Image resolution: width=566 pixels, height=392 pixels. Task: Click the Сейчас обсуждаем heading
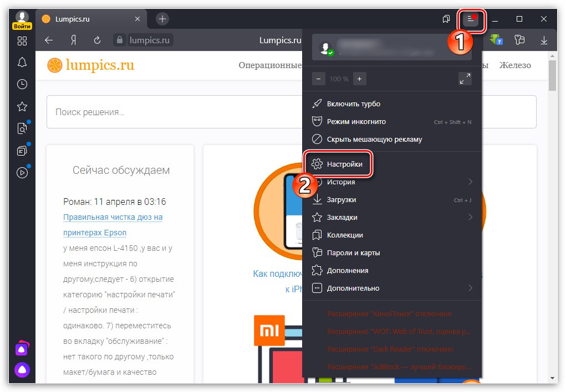point(121,170)
